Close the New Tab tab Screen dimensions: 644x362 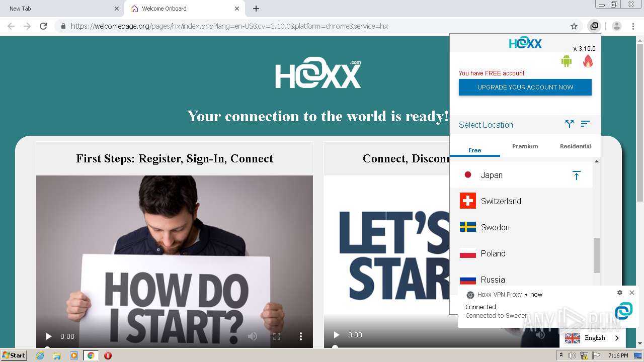(x=117, y=9)
